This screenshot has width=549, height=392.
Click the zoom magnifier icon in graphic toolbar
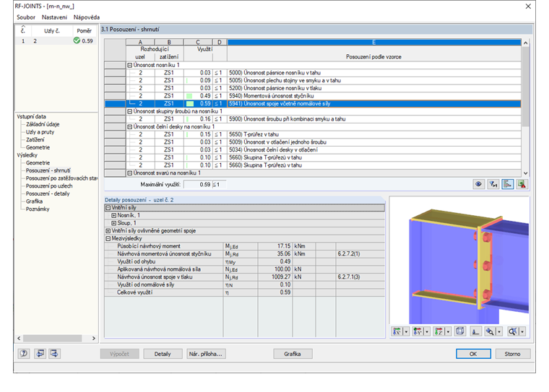490,331
